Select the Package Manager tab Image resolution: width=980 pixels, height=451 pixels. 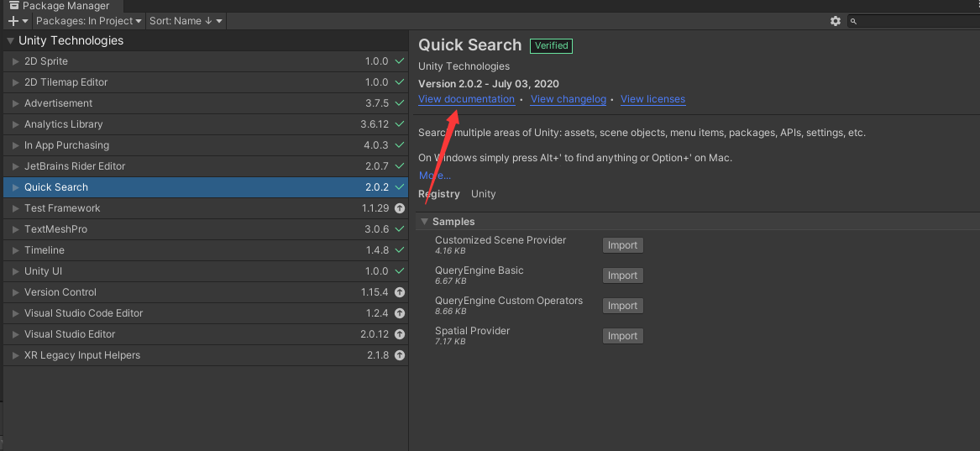click(x=61, y=6)
